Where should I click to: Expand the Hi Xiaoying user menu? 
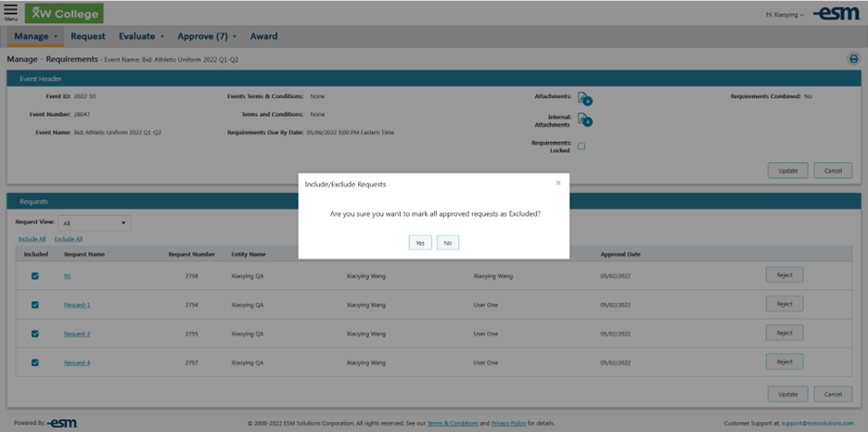[785, 15]
